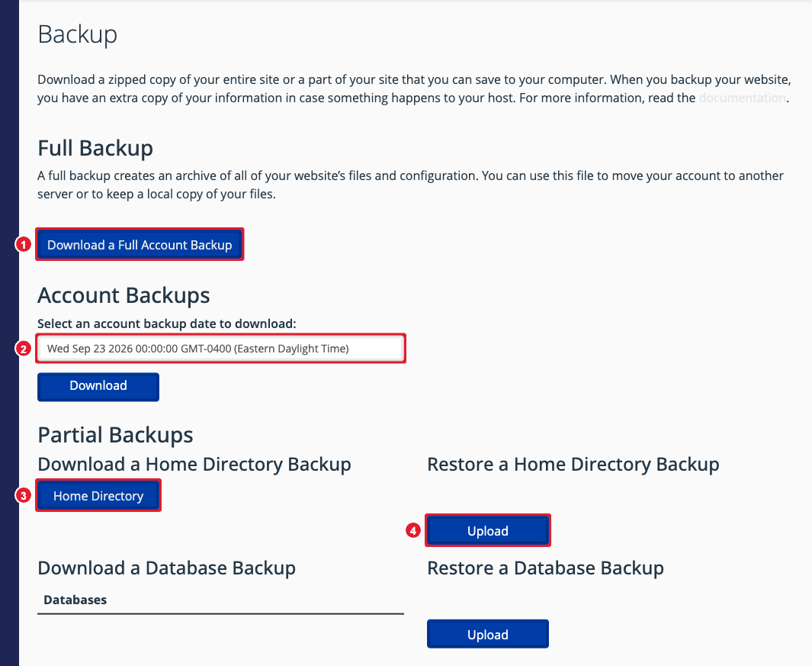The height and width of the screenshot is (666, 812).
Task: Click Upload under Restore a Database Backup
Action: (488, 634)
